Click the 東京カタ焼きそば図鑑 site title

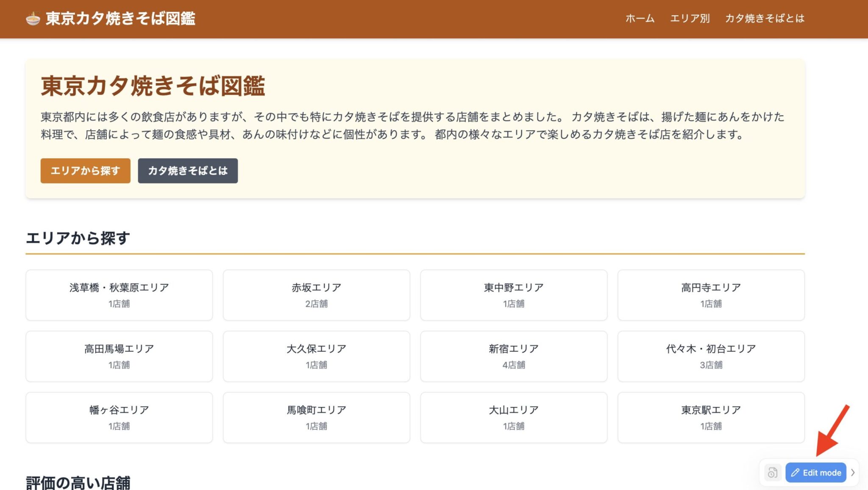coord(121,18)
